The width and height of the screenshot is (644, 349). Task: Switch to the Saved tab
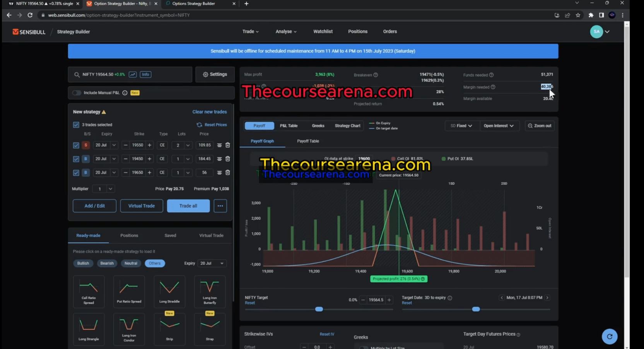point(170,236)
